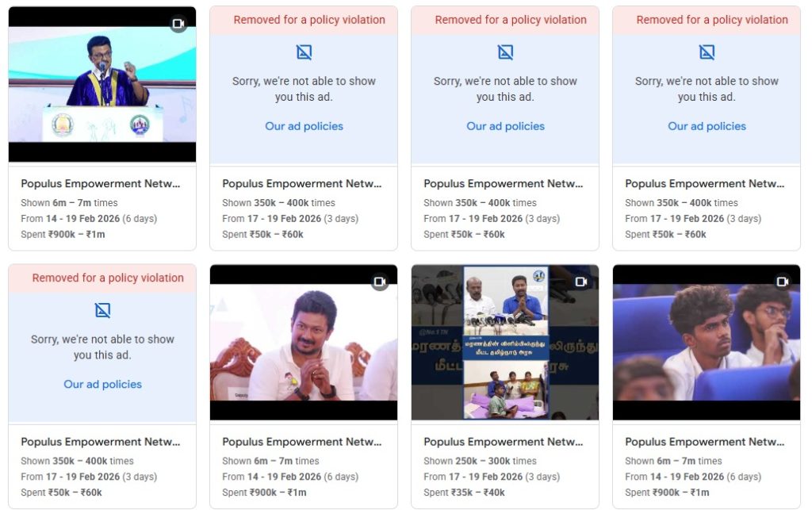This screenshot has height=510, width=812.
Task: Click the policy violation banner on the top-right card
Action: coord(707,20)
